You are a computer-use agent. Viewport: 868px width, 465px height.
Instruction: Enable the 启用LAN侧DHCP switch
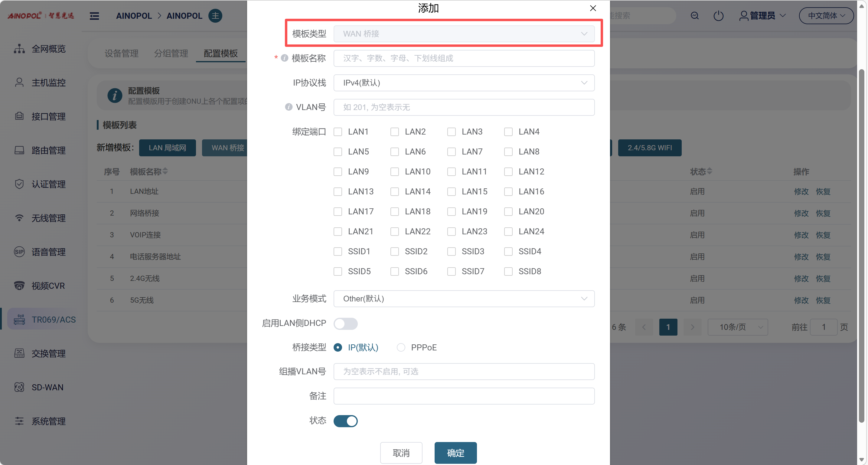(345, 324)
